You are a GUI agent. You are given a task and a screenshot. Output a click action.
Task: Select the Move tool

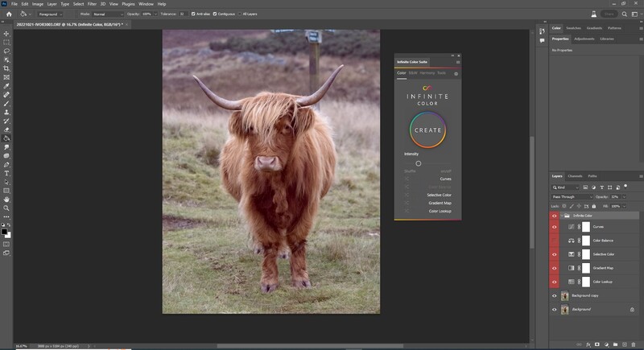(6, 32)
